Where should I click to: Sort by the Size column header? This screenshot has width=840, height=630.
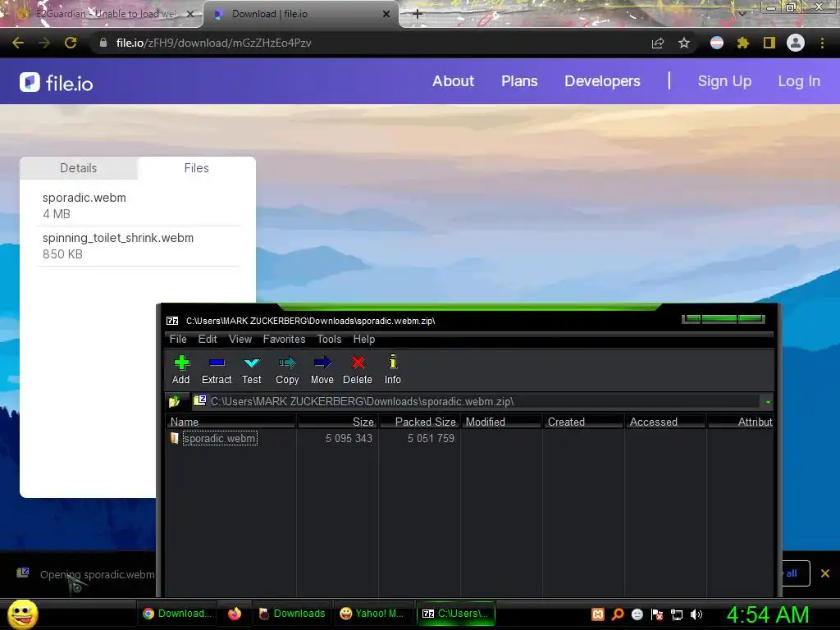tap(337, 422)
